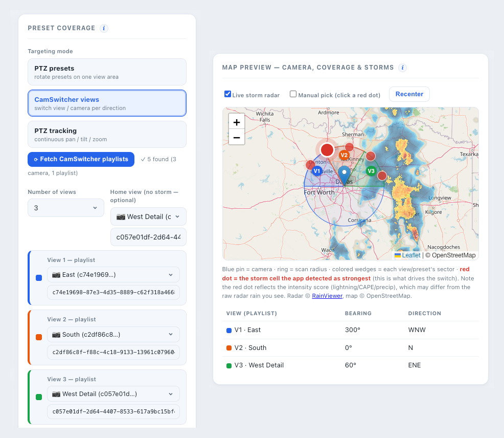This screenshot has width=504, height=438.
Task: Select the CamSwitcher views mode option
Action: coord(107,103)
